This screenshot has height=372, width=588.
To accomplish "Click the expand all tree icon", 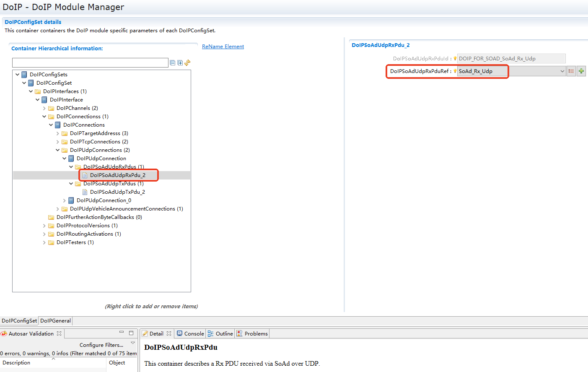I will 180,63.
